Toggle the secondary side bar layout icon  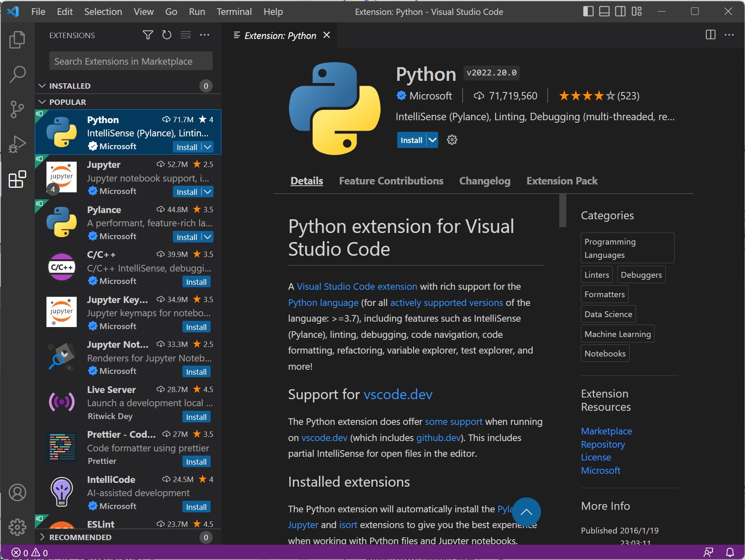pyautogui.click(x=621, y=12)
